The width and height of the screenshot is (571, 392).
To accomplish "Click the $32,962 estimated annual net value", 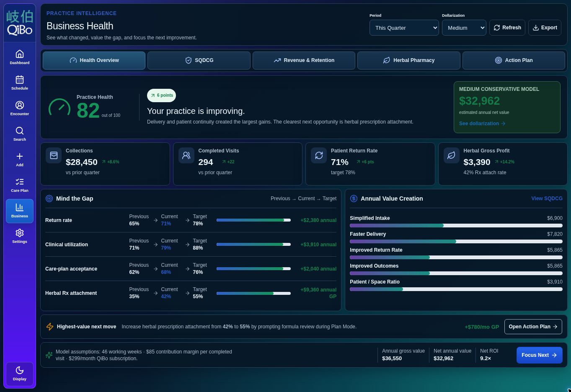I will pyautogui.click(x=479, y=101).
